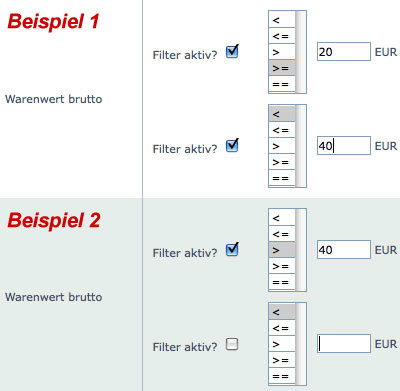
Task: Enable the unchecked Filter aktiv checkbox
Action: [232, 344]
